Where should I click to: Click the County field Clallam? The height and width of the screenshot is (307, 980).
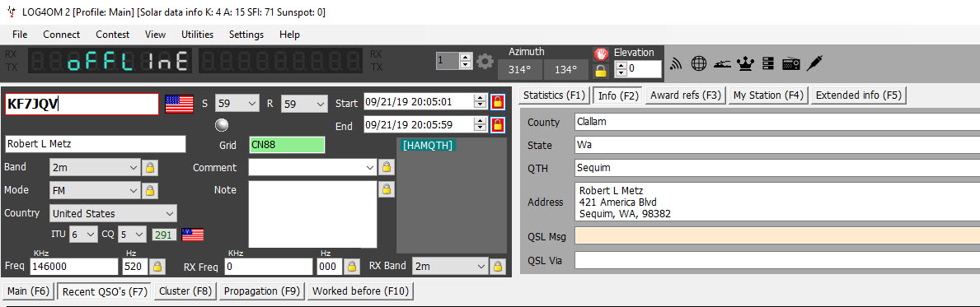777,123
